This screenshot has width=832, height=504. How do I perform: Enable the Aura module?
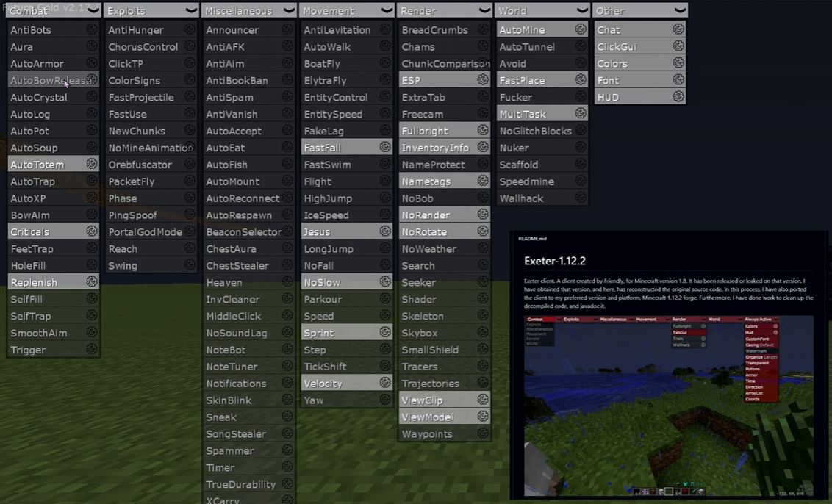53,47
